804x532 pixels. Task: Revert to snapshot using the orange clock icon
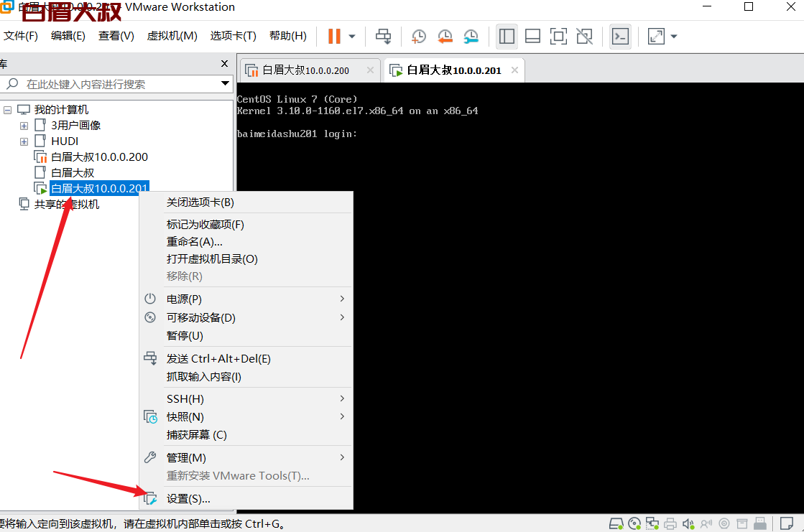pos(445,37)
